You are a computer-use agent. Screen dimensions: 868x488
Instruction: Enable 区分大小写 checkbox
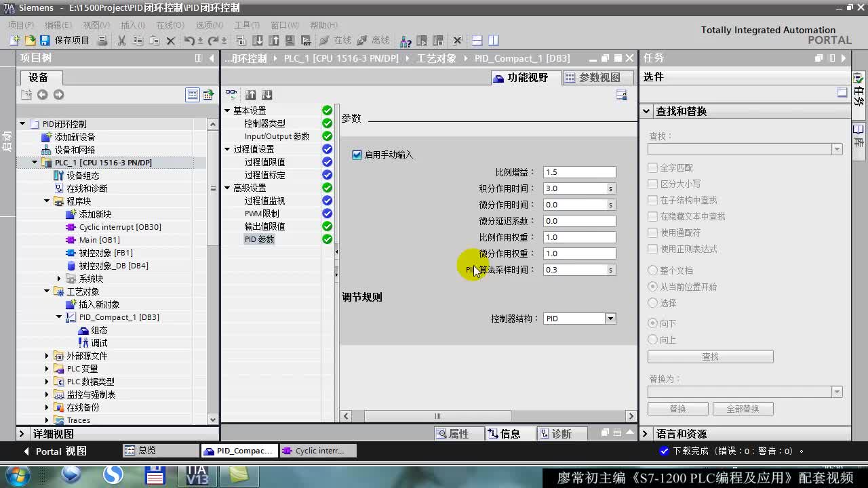pos(652,184)
